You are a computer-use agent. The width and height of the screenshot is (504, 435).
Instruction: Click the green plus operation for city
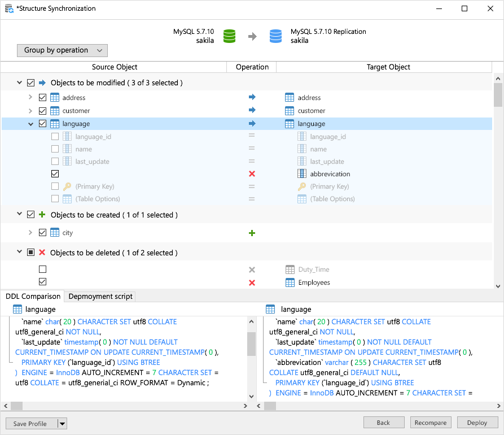tap(252, 233)
